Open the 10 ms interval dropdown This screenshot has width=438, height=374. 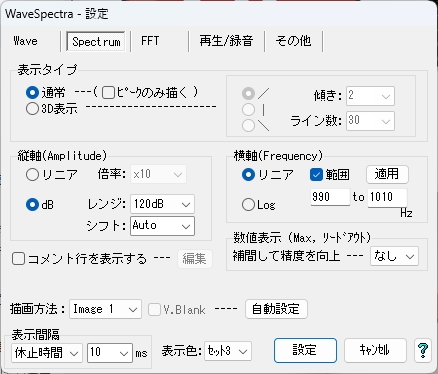[x=110, y=353]
